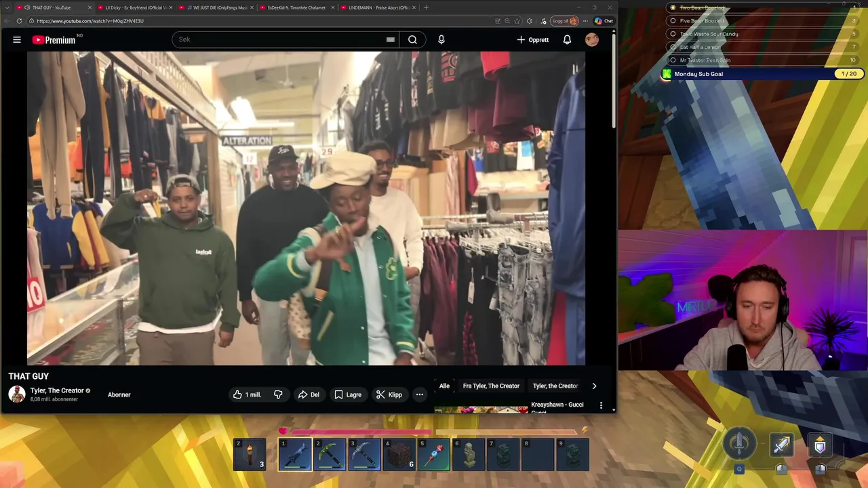Select the Fra Tyler, The Creator chip

tap(491, 386)
